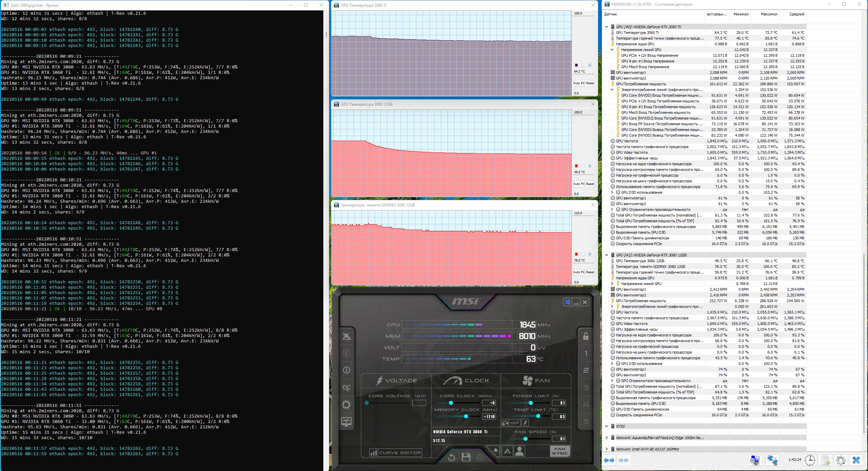The image size is (868, 471).
Task: Reset Afterburner settings with the revert arrow
Action: pyautogui.click(x=452, y=457)
